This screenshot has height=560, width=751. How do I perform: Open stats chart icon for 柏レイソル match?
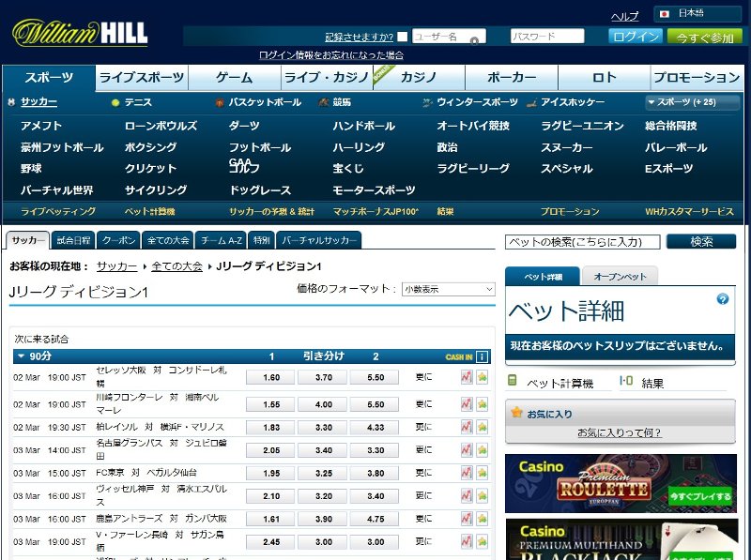(x=467, y=427)
